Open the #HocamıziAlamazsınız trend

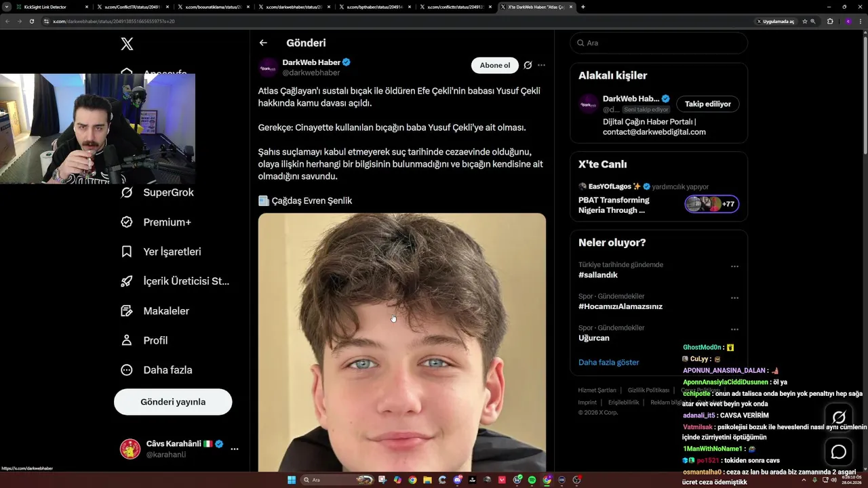pyautogui.click(x=620, y=306)
